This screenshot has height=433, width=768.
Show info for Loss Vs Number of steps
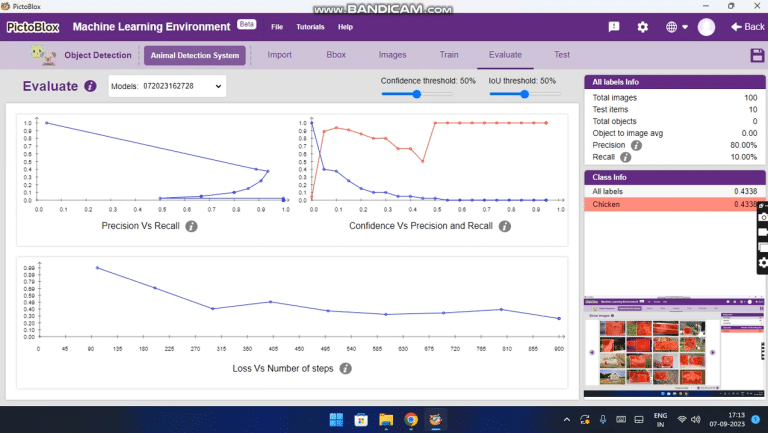point(345,368)
